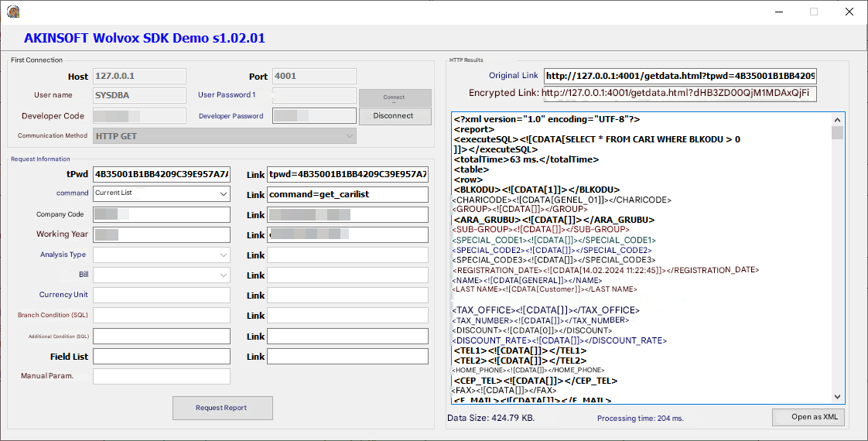Open the Analysis Type dropdown
868x441 pixels.
(x=162, y=255)
